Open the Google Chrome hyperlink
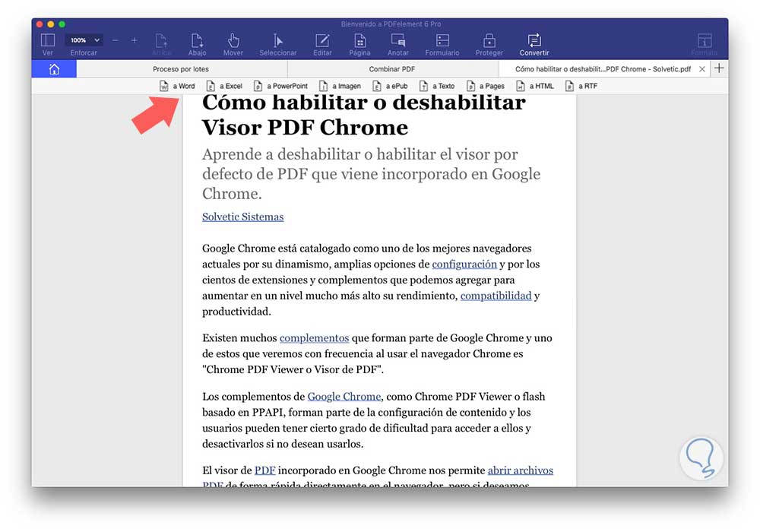Screen dimensions: 760x532 coord(344,396)
